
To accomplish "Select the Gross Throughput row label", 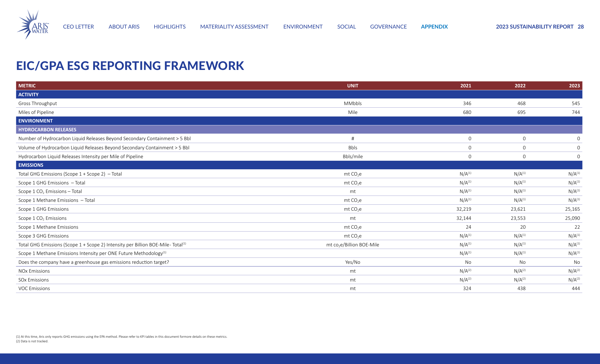I will pyautogui.click(x=38, y=103).
